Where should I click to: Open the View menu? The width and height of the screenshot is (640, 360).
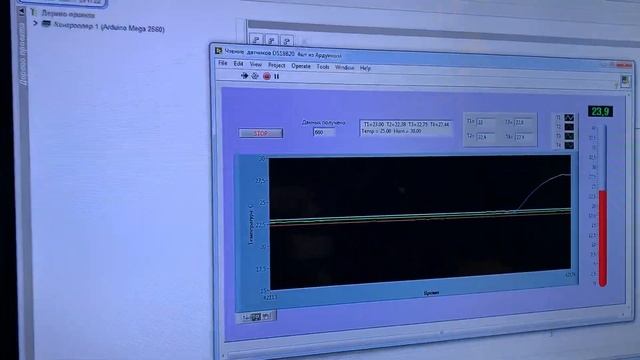[x=256, y=64]
